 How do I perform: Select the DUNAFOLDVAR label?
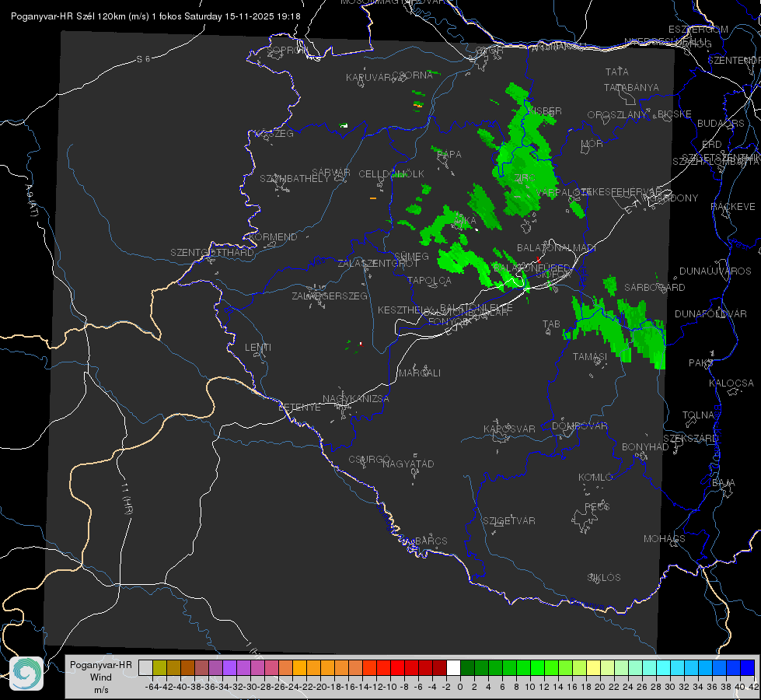coord(711,314)
